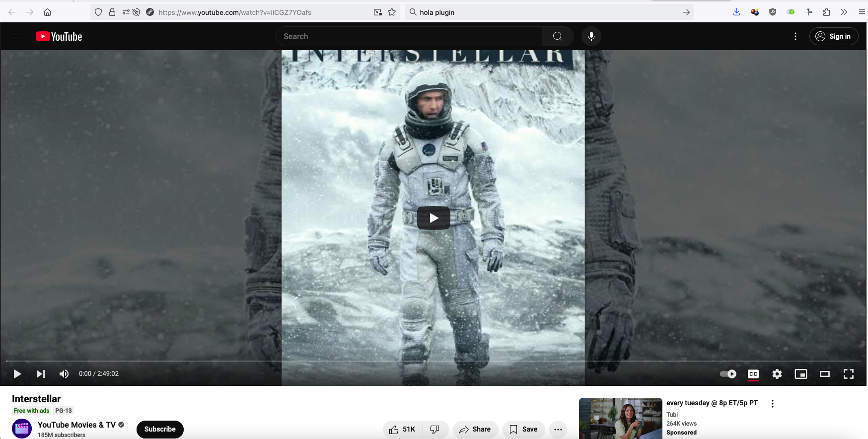Click the Share button
Viewport: 868px width, 439px height.
coord(475,430)
